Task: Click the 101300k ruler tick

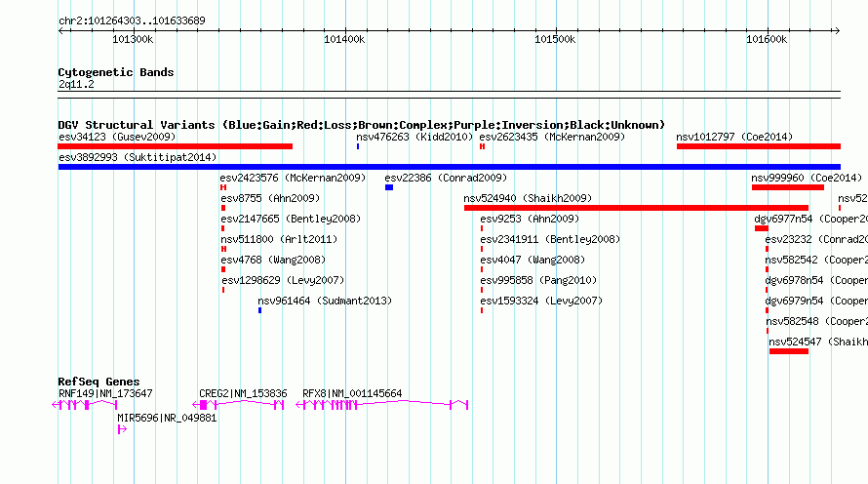Action: [x=133, y=39]
